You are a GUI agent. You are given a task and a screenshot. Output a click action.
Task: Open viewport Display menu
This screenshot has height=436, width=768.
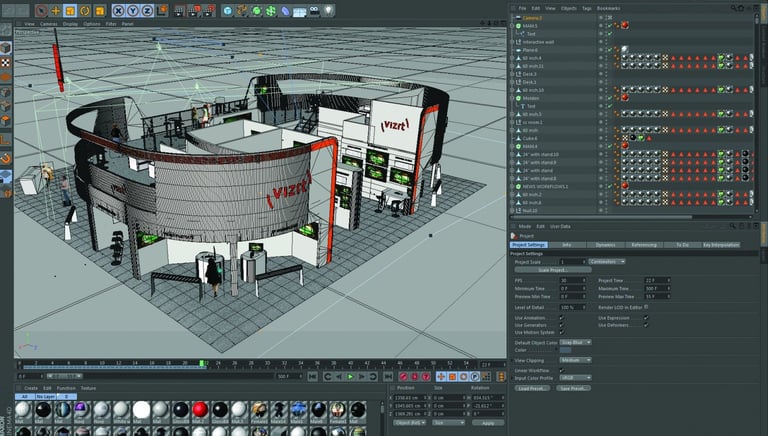tap(70, 24)
